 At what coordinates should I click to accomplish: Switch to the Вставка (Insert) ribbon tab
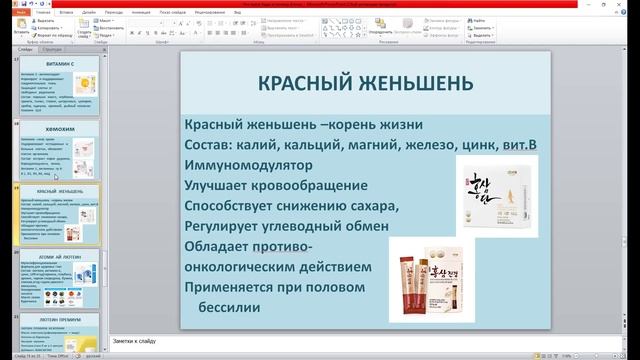67,12
